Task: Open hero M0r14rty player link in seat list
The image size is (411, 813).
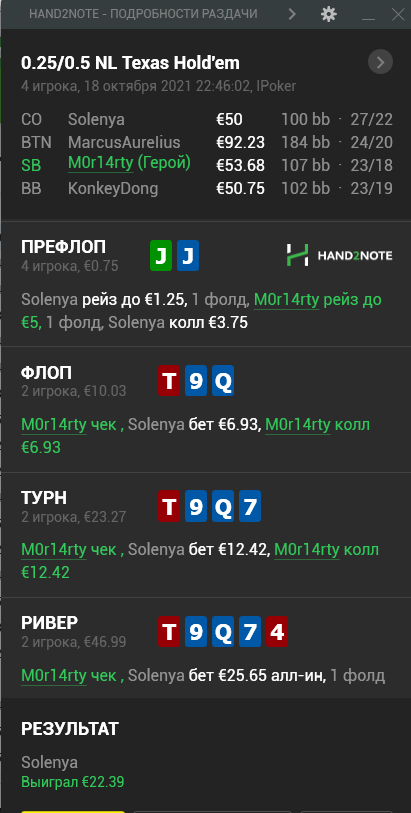Action: (101, 164)
